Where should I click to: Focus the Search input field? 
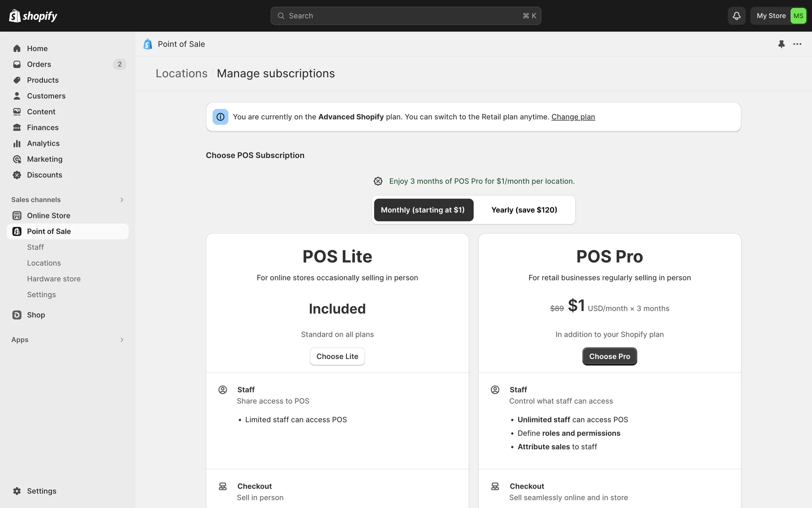[405, 16]
